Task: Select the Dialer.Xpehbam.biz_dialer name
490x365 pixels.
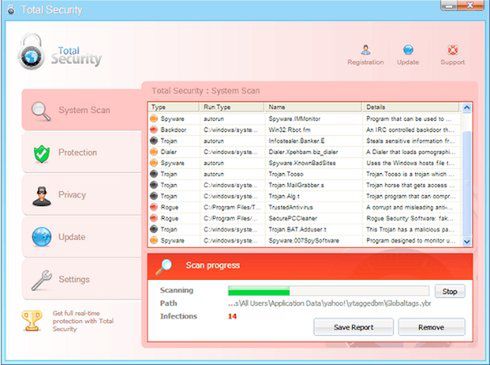Action: [x=303, y=152]
